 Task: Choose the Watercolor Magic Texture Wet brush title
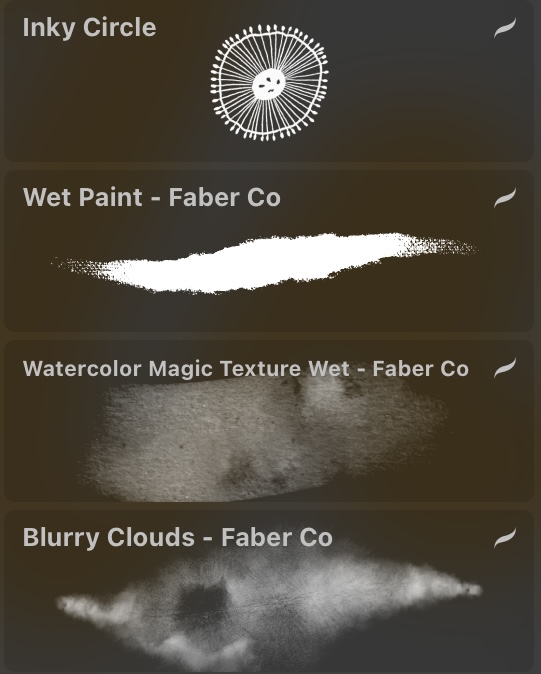click(x=245, y=369)
